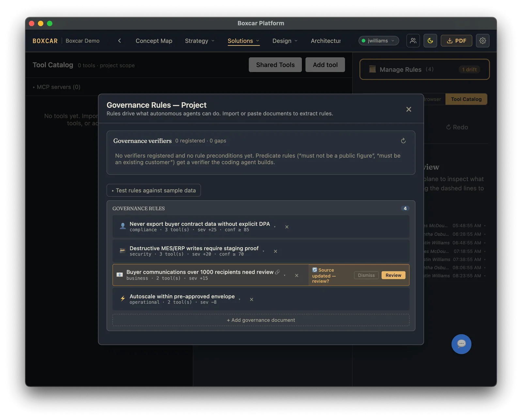Click the Shared Tools button
The image size is (522, 420).
point(275,65)
